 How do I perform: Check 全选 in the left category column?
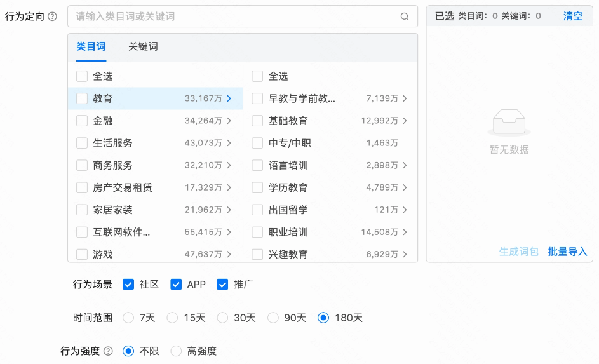click(x=82, y=76)
